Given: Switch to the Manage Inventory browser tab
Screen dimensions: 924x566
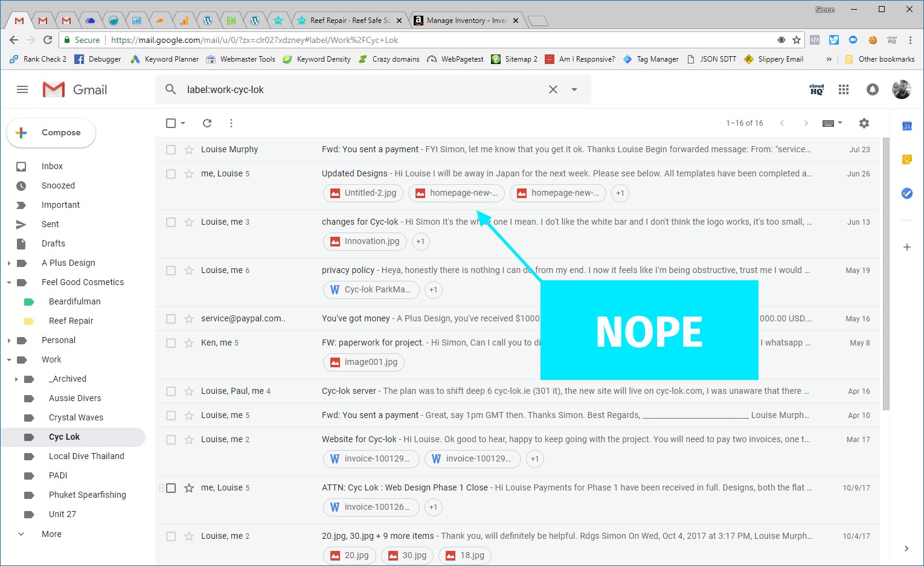Looking at the screenshot, I should pos(465,21).
